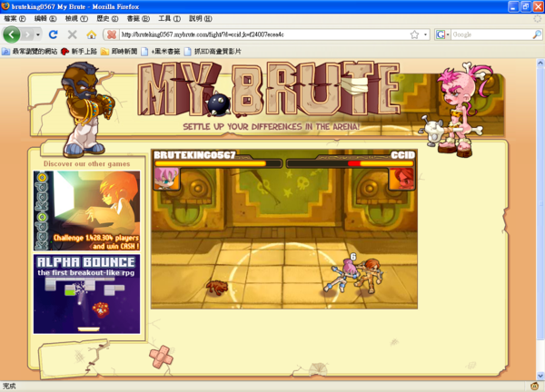Open the 說明 (Help) menu
545x392 pixels.
200,18
